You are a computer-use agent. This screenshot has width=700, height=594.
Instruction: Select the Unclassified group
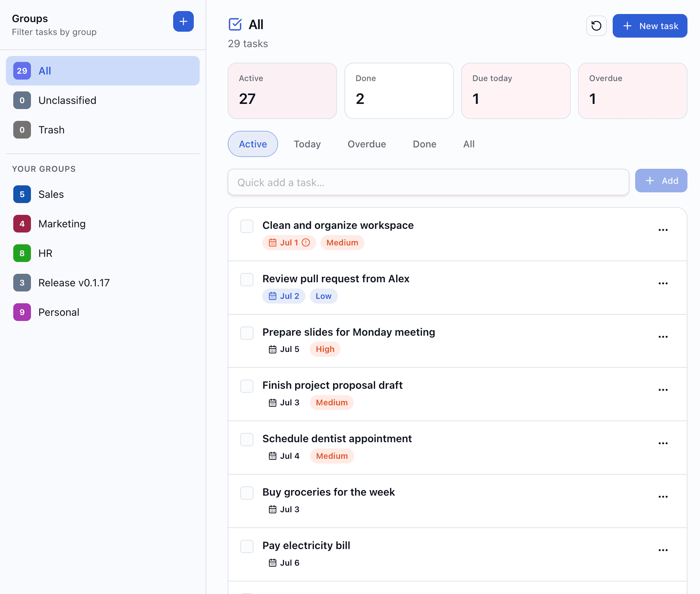[103, 100]
